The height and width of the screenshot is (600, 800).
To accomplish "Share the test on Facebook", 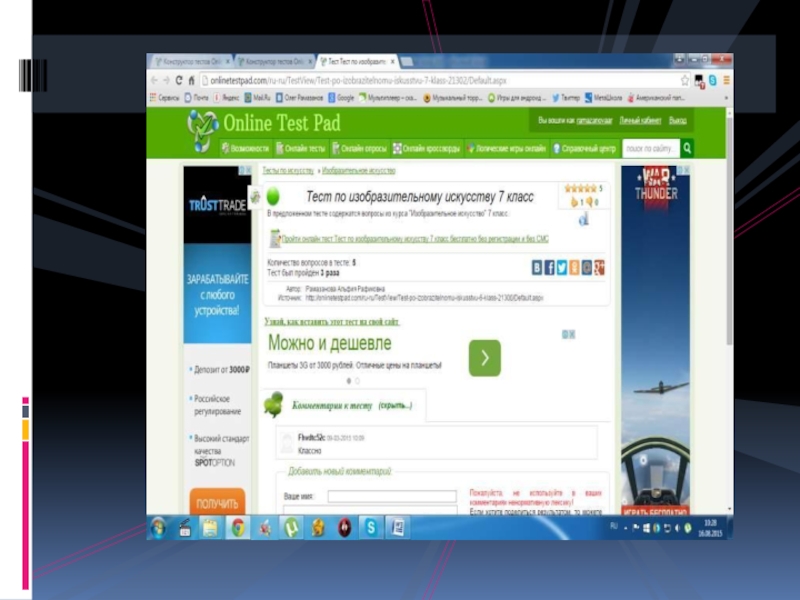I will click(x=549, y=267).
